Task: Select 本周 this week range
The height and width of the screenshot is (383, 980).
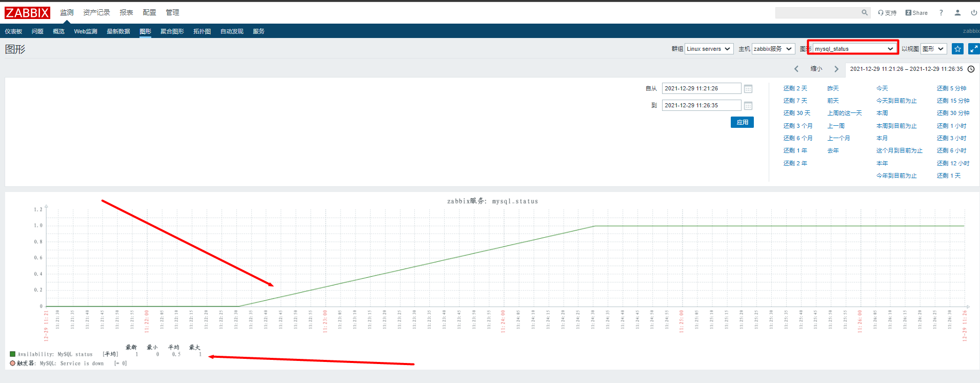Action: 882,113
